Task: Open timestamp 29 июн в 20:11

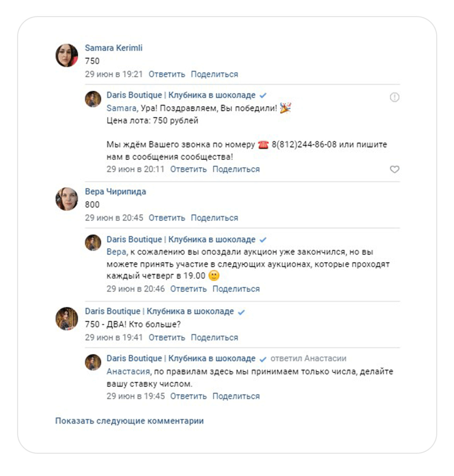Action: point(135,169)
